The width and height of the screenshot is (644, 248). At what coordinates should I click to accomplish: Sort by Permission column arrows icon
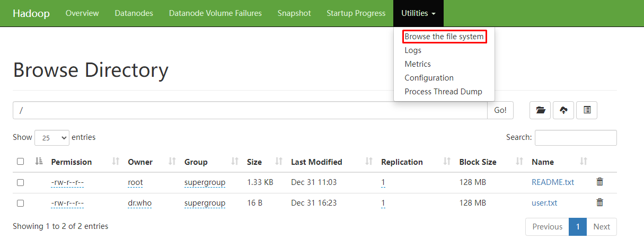coord(116,162)
